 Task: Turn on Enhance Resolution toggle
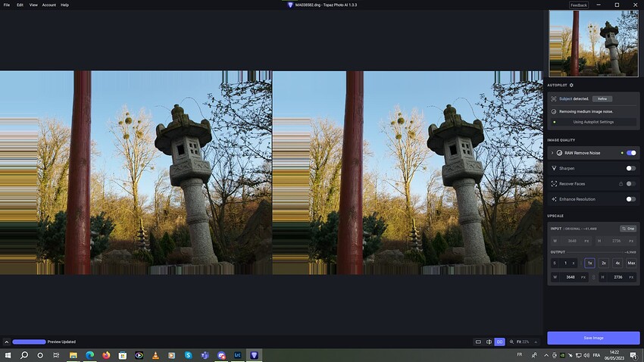coord(630,199)
